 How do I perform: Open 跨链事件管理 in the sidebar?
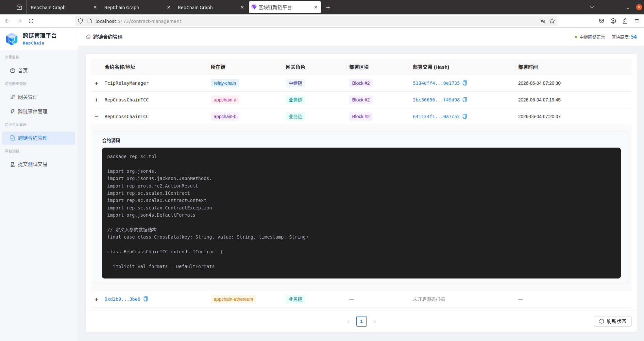coord(39,112)
